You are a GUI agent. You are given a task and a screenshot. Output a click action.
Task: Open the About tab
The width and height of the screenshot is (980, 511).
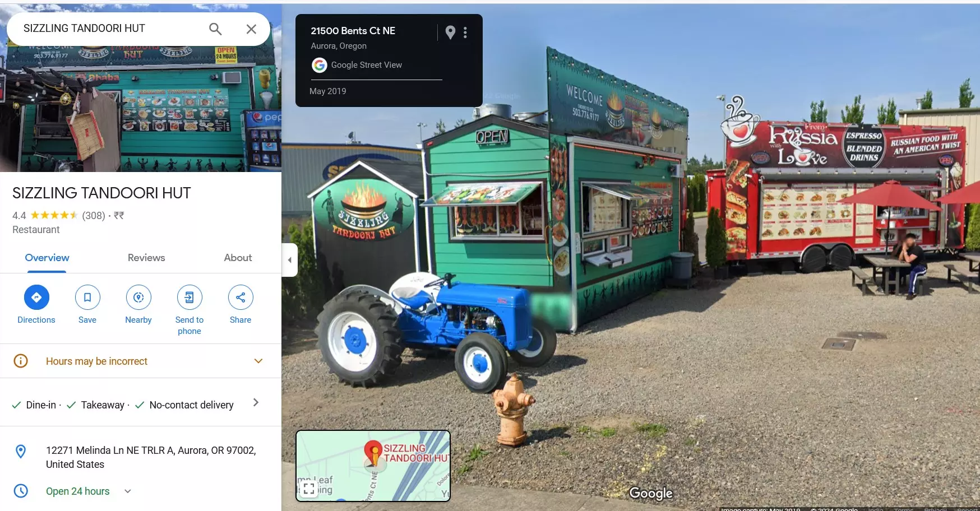coord(238,258)
